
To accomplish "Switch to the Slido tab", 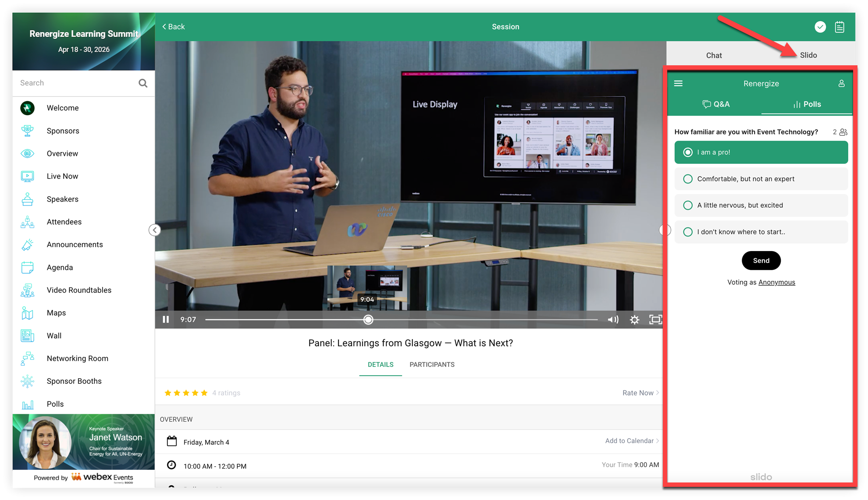I will pos(808,55).
